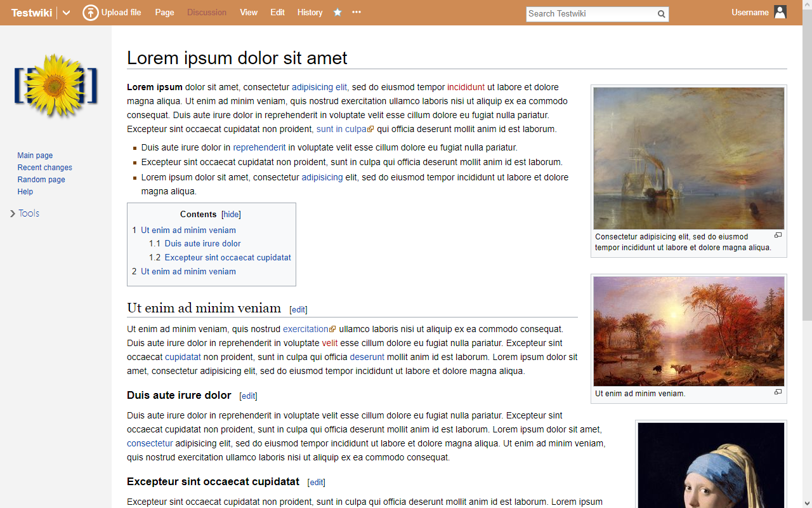Open the Edit tab
Viewport: 812px width, 508px height.
pos(277,13)
